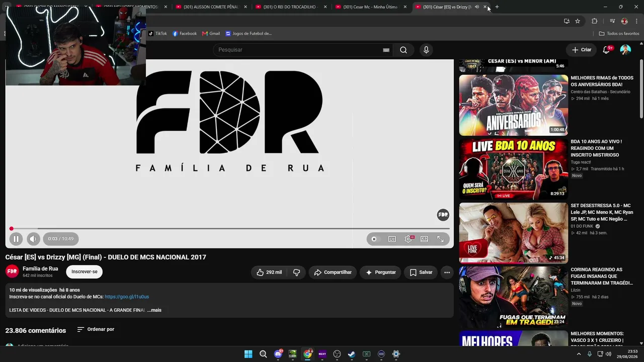Image resolution: width=644 pixels, height=362 pixels.
Task: Start voice search with the microphone
Action: [426, 50]
